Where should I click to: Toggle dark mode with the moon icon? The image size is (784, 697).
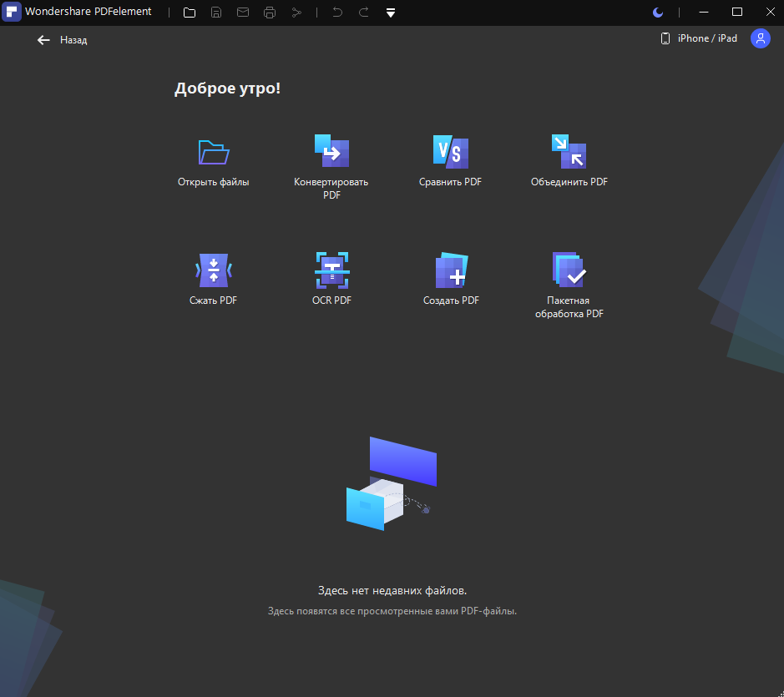point(658,13)
